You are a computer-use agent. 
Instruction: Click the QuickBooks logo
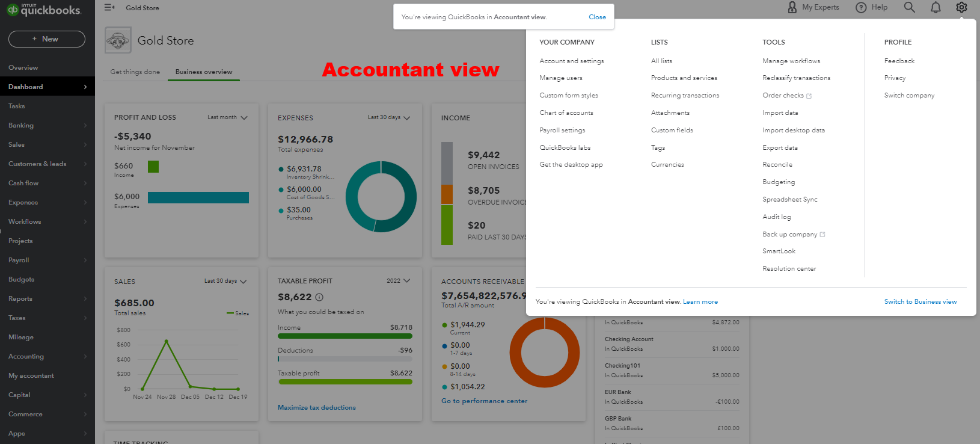pos(43,9)
